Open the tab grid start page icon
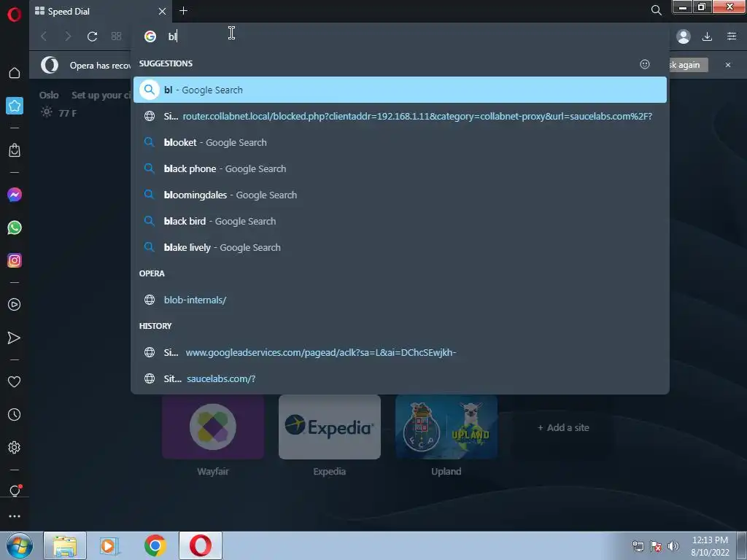747x560 pixels. [116, 36]
